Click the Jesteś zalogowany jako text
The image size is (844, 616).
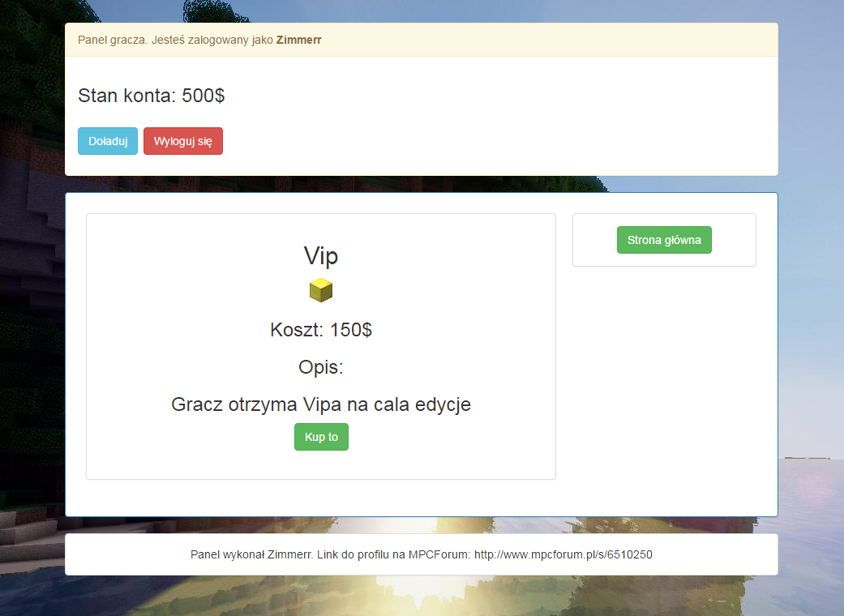coord(212,40)
